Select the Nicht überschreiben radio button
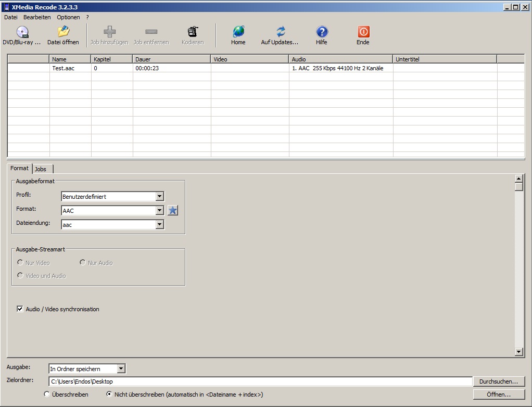Screen dimensions: 532x407 109,394
